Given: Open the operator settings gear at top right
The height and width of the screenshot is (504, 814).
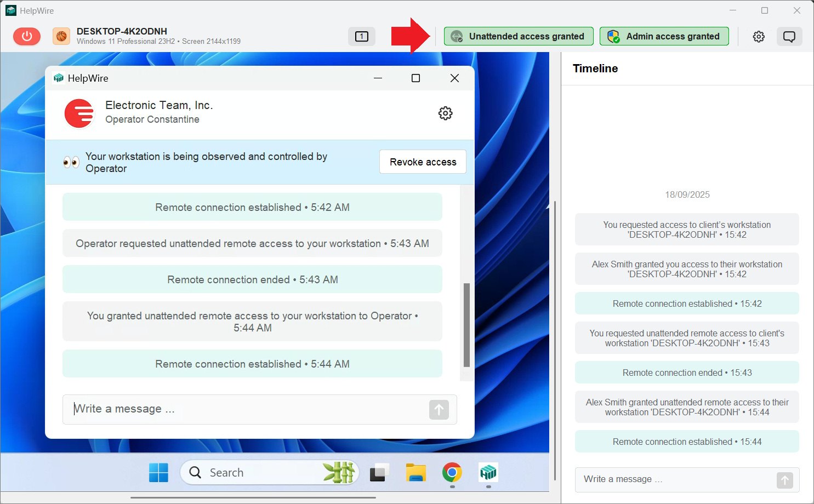Looking at the screenshot, I should [759, 36].
